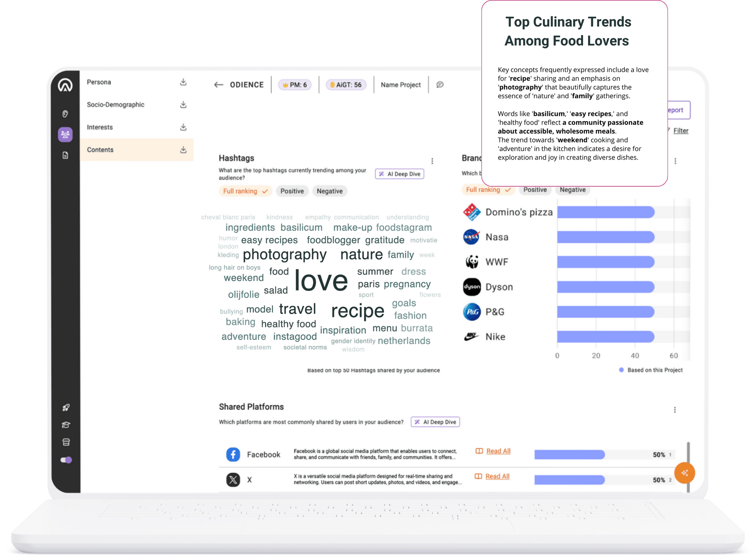Image resolution: width=756 pixels, height=556 pixels.
Task: Open the comment bubble icon in header
Action: (x=440, y=84)
